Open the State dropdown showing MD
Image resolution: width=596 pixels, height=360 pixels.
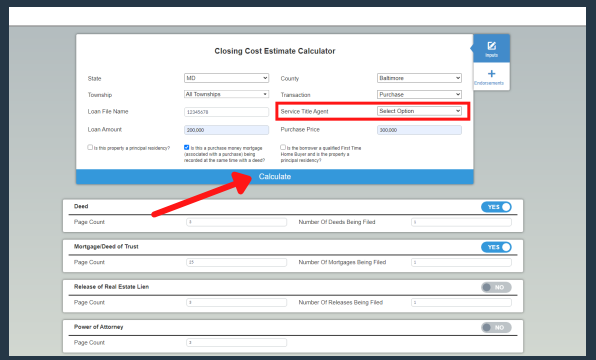[x=227, y=78]
